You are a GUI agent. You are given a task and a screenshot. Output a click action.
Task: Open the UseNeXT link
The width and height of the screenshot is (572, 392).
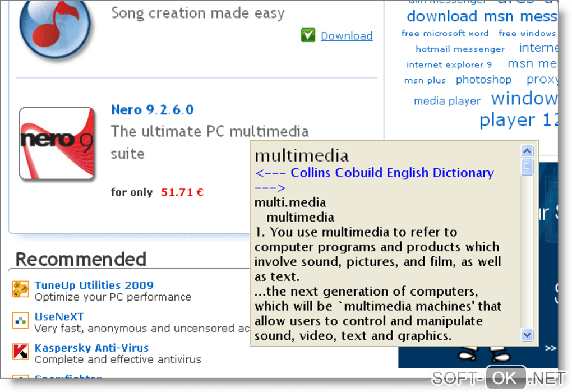click(x=59, y=316)
